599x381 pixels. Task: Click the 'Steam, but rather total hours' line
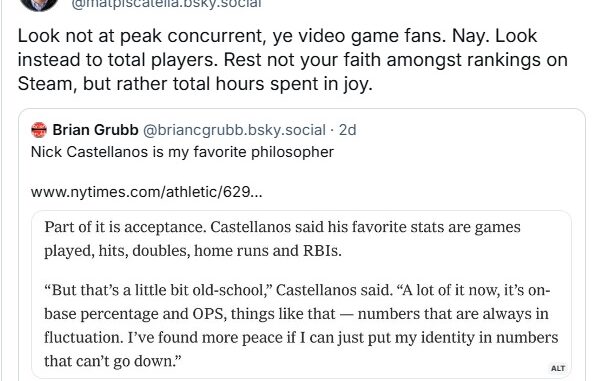pos(195,84)
